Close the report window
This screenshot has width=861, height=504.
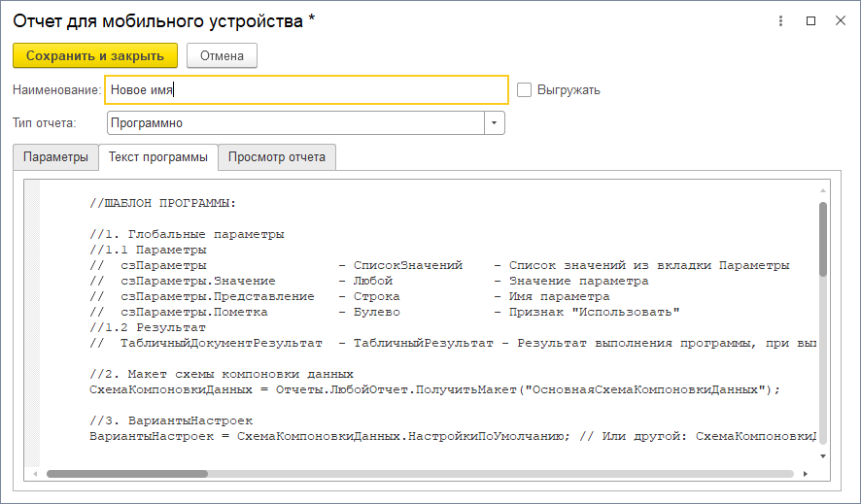841,20
